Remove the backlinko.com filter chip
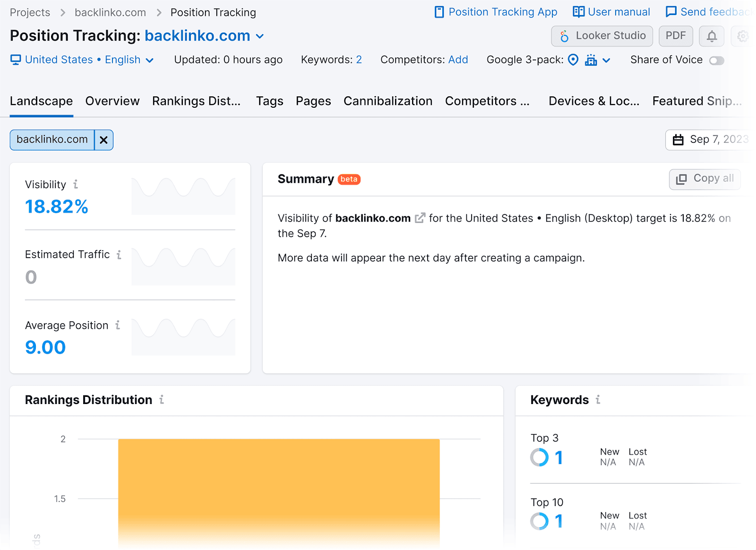 [103, 140]
